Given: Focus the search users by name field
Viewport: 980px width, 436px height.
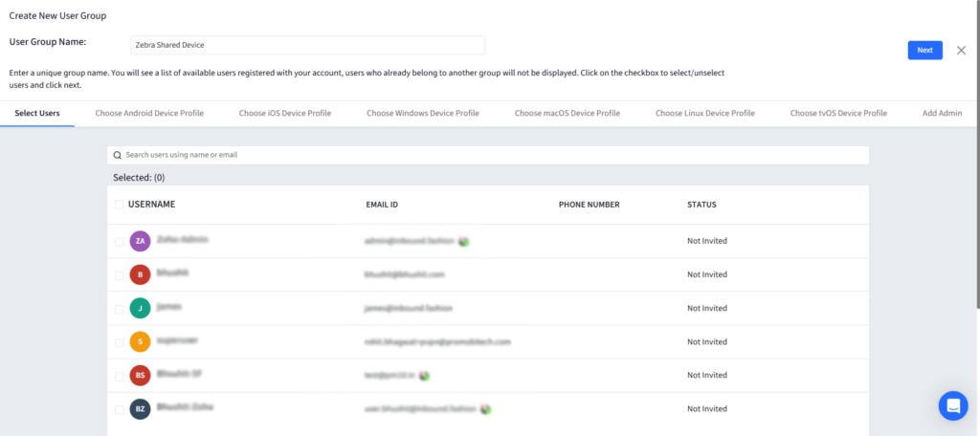Looking at the screenshot, I should [488, 155].
